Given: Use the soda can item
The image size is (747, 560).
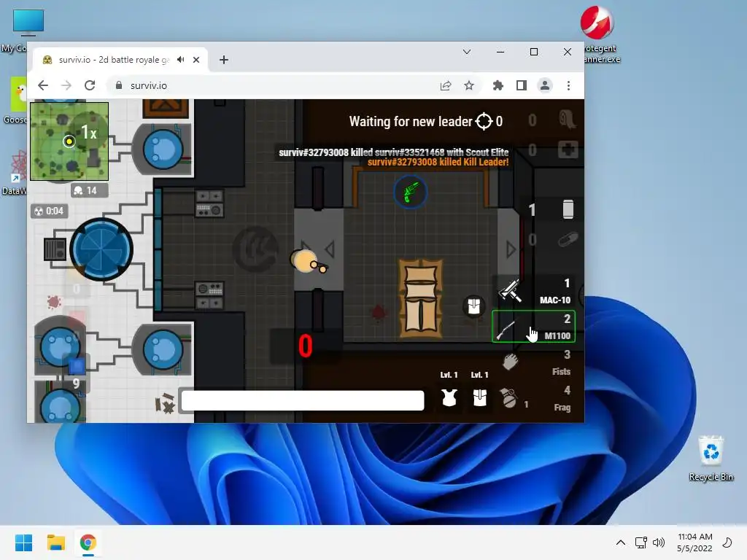Looking at the screenshot, I should coord(568,209).
